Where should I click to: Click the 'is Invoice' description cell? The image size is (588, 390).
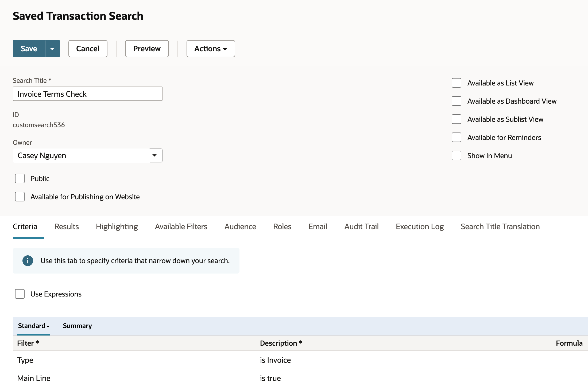tap(275, 360)
